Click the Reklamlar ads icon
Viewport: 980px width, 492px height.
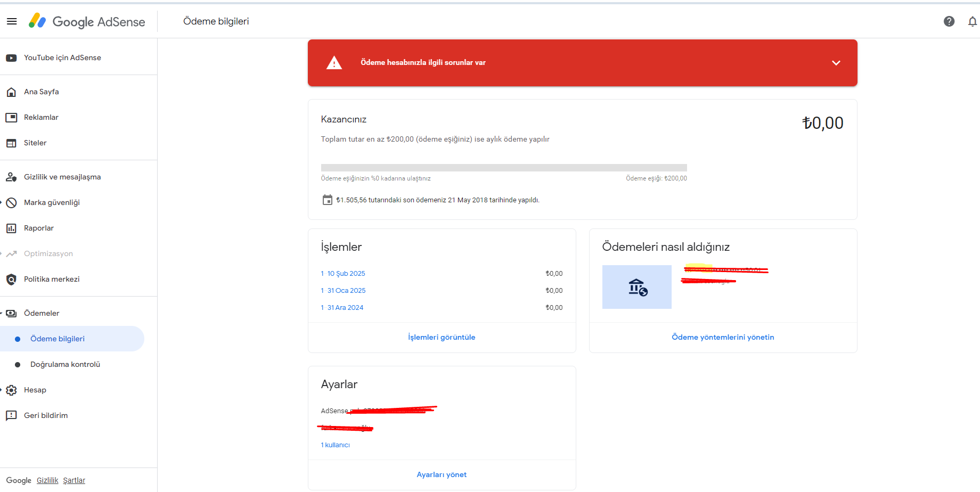[11, 117]
